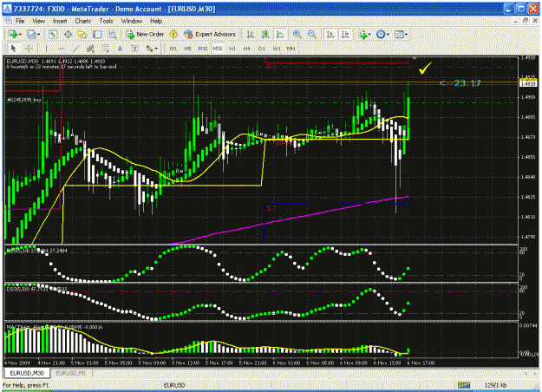Switch chart to bar chart mode
This screenshot has width=542, height=392.
click(x=251, y=34)
